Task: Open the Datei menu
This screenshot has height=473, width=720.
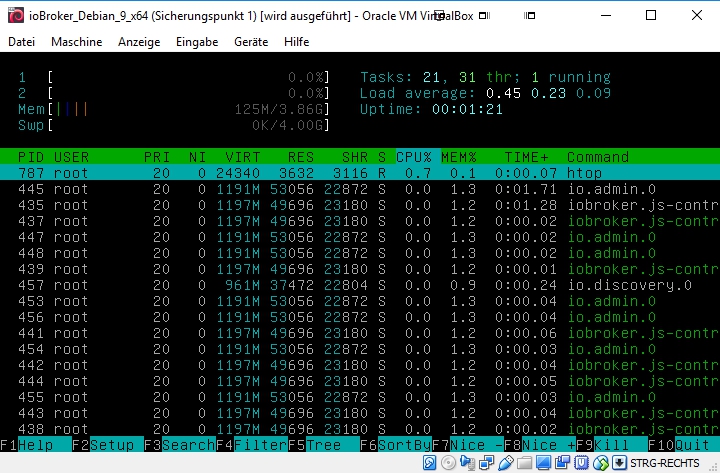Action: (22, 42)
